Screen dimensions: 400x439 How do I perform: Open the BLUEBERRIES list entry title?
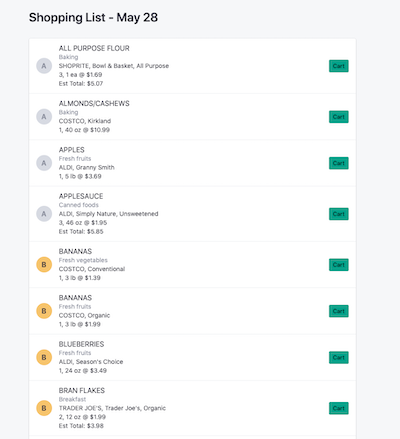click(x=81, y=344)
